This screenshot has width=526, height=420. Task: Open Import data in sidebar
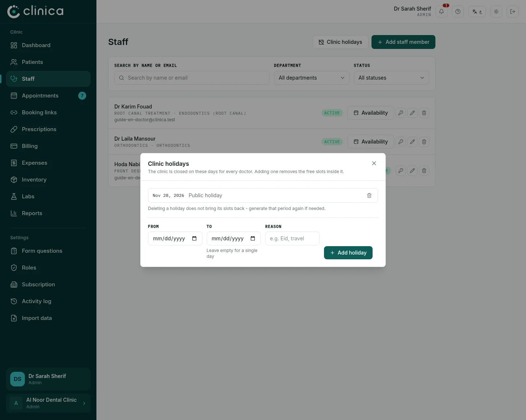point(48,318)
